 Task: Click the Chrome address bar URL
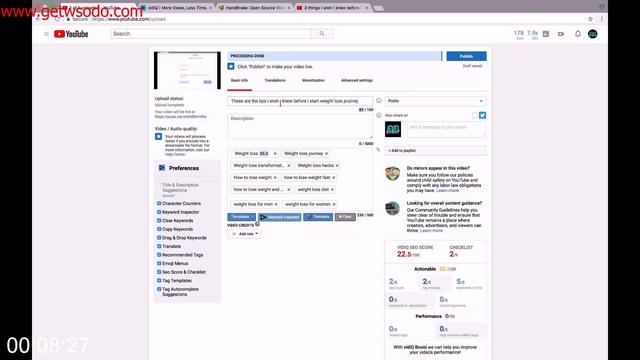[129, 19]
